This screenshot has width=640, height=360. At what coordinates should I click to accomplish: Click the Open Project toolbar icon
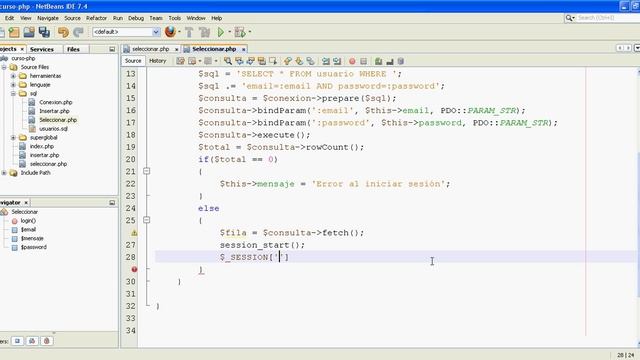[x=29, y=32]
